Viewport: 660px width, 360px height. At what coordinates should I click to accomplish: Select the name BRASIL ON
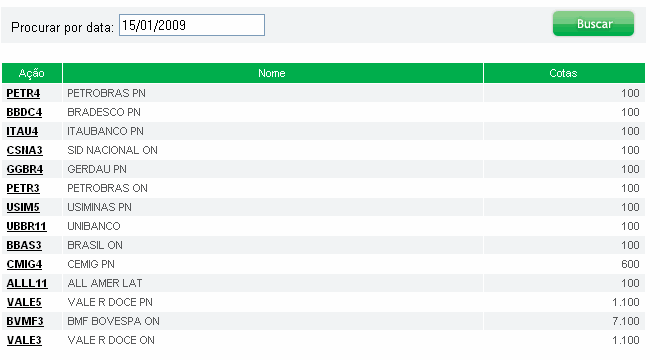(95, 245)
